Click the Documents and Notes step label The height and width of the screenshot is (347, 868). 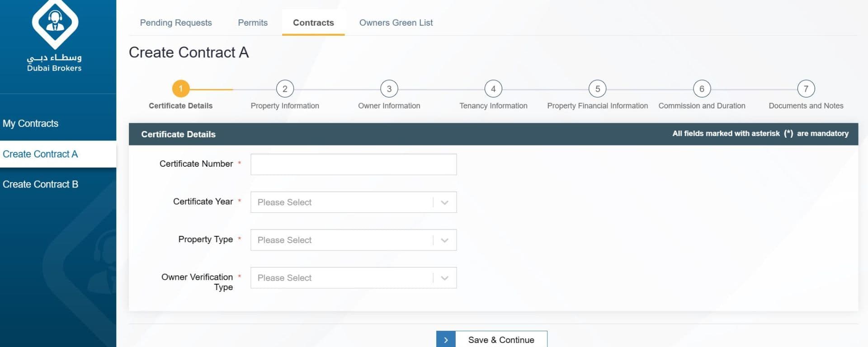[806, 106]
